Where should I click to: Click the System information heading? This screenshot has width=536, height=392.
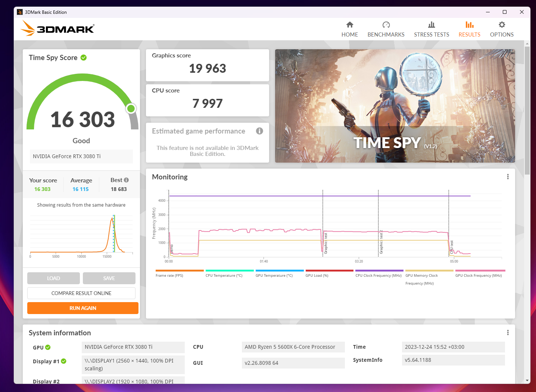(x=60, y=333)
